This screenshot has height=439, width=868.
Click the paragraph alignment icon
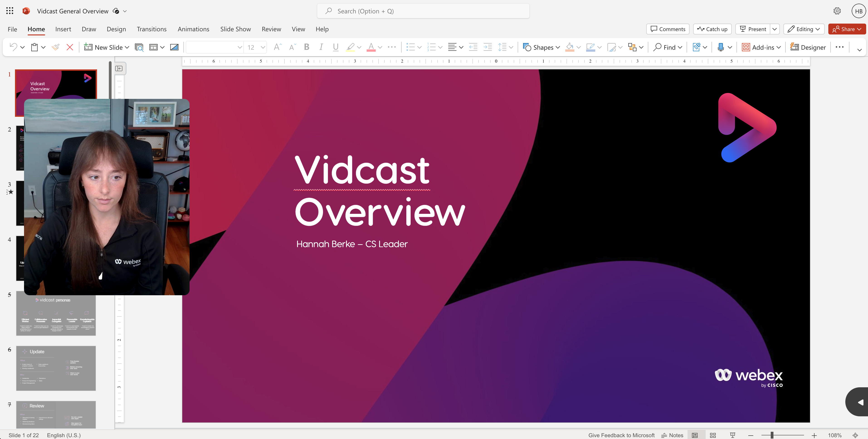(x=452, y=47)
